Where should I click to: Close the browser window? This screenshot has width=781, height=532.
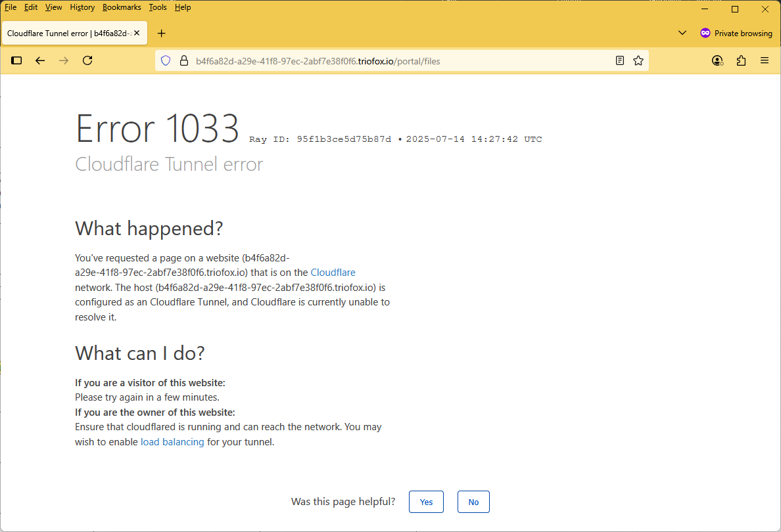coord(765,9)
